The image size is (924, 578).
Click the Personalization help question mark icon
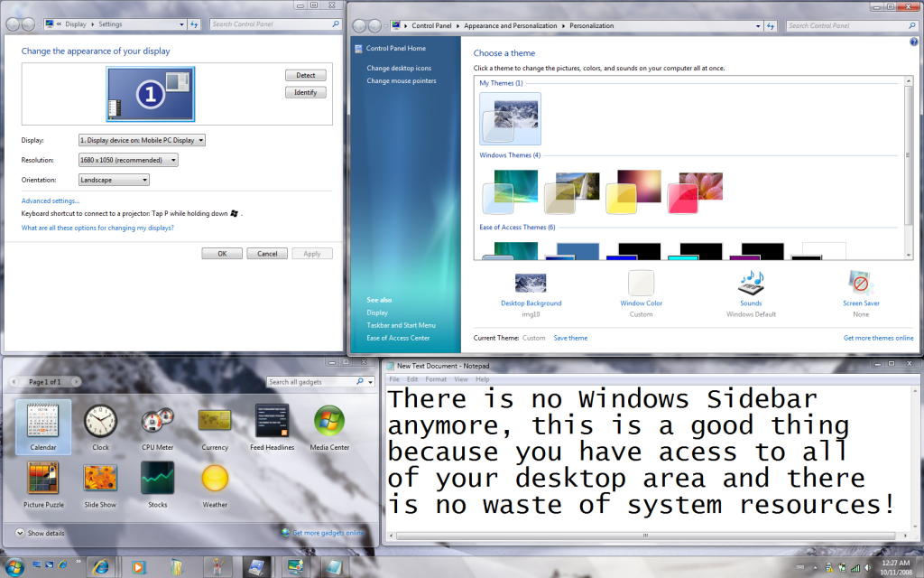913,42
